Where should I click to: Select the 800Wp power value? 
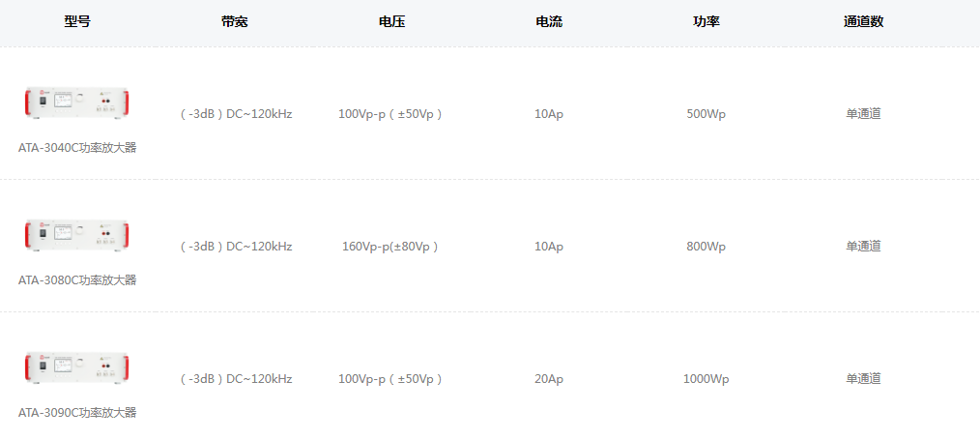(x=706, y=247)
